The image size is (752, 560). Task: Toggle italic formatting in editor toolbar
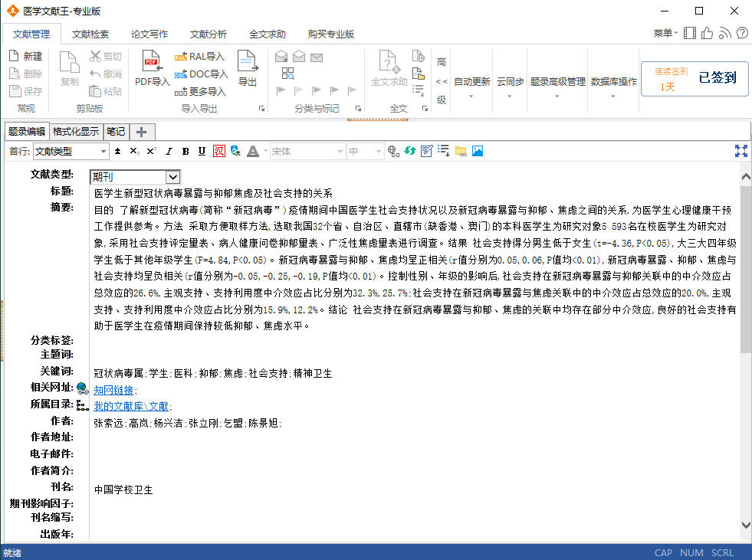click(169, 151)
